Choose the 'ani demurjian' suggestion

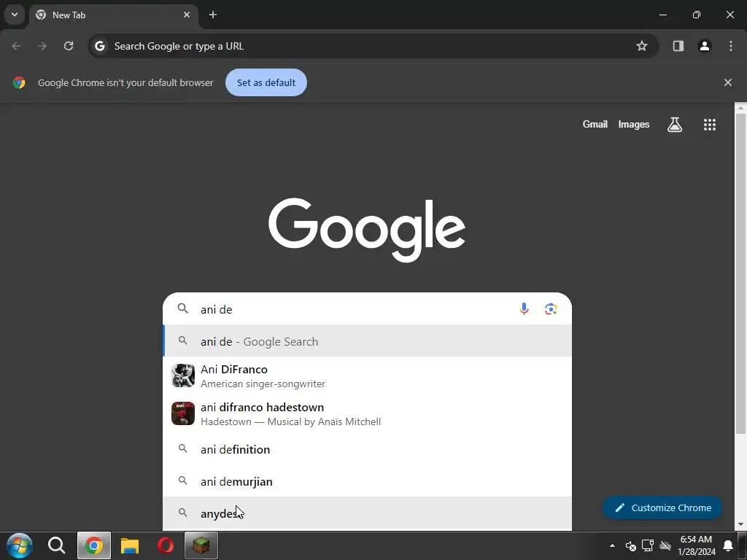click(x=368, y=481)
